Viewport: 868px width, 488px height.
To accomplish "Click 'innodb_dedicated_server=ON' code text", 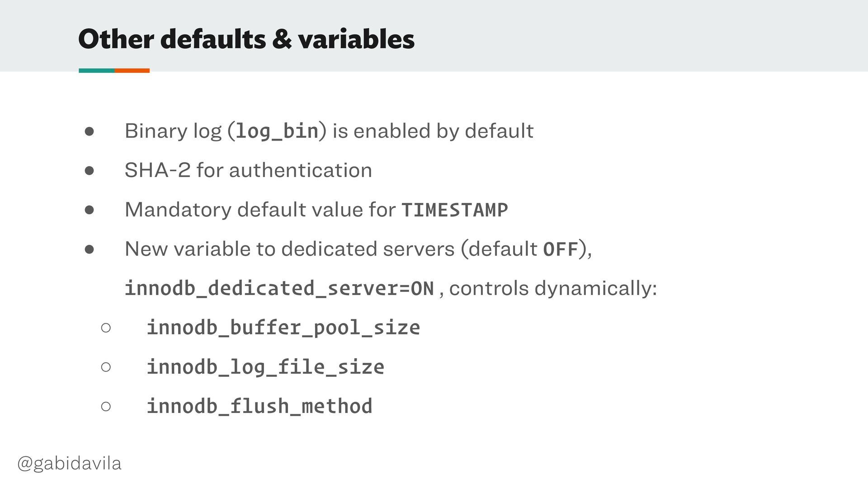I will [x=279, y=289].
